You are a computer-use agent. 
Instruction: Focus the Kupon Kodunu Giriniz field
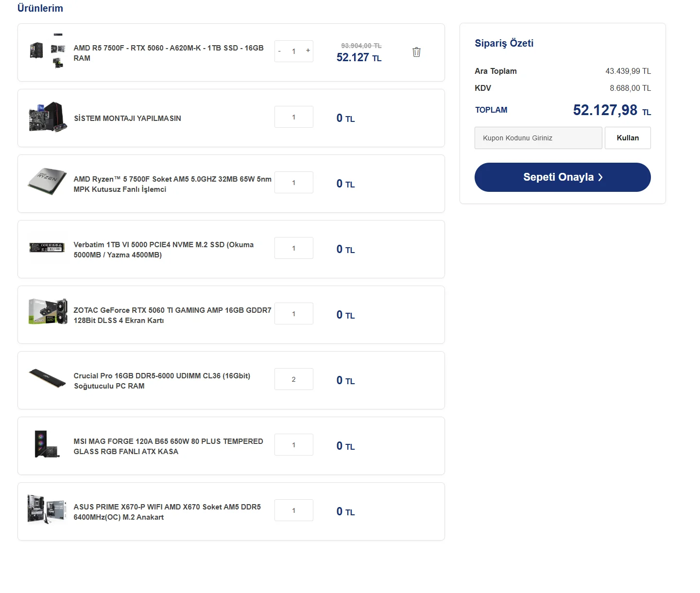pyautogui.click(x=538, y=138)
